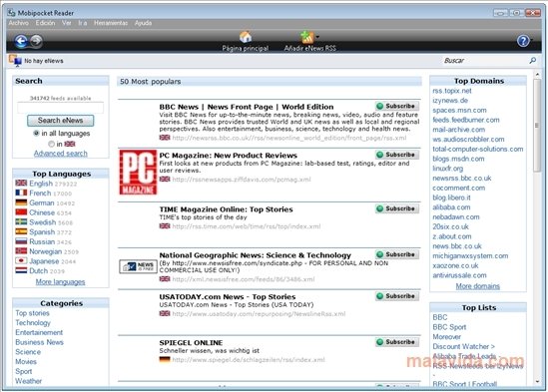This screenshot has width=548, height=392.
Task: Click the Dutch flag icon
Action: pyautogui.click(x=21, y=270)
